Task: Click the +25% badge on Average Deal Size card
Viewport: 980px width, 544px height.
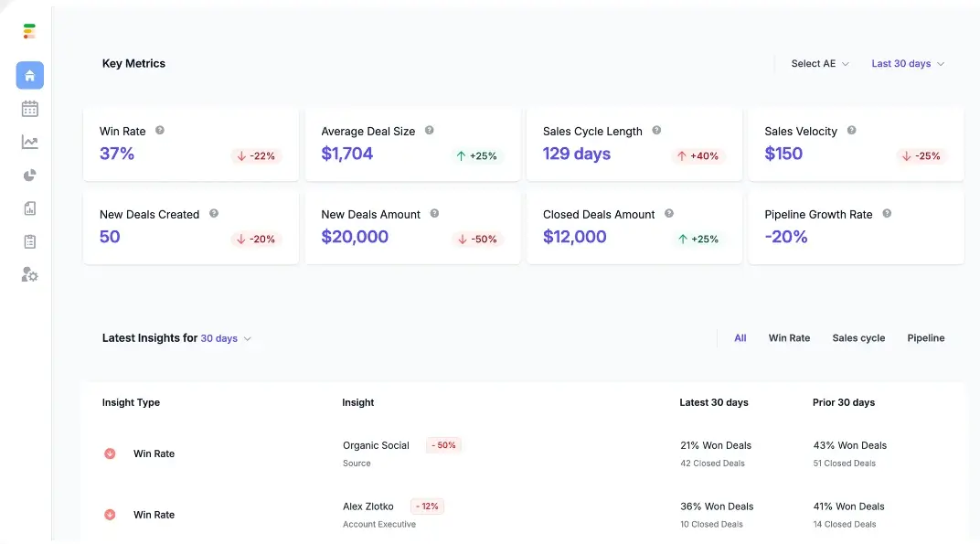Action: point(477,155)
